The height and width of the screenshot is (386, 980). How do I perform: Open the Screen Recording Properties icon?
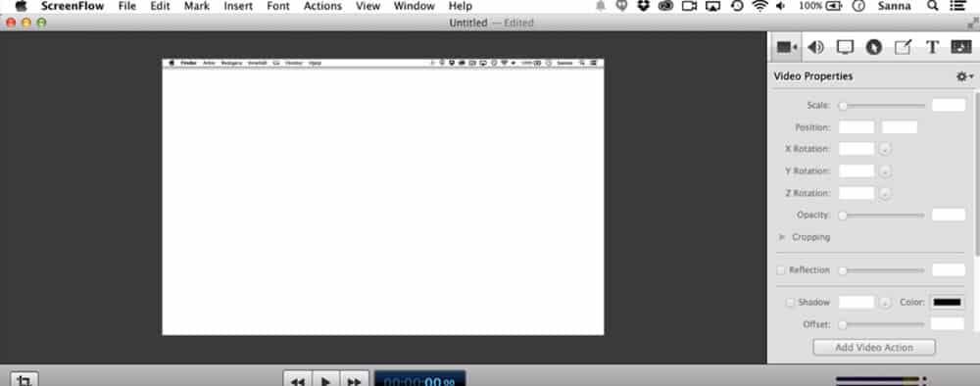click(845, 47)
